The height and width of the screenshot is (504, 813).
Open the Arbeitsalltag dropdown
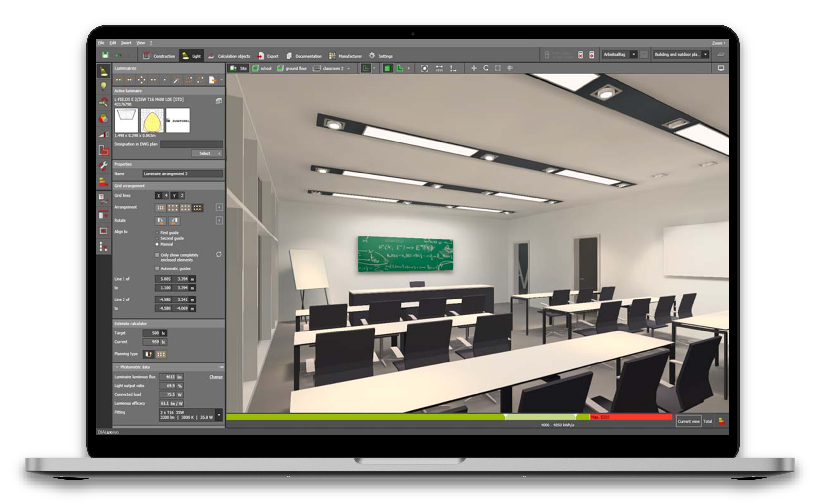pos(633,55)
